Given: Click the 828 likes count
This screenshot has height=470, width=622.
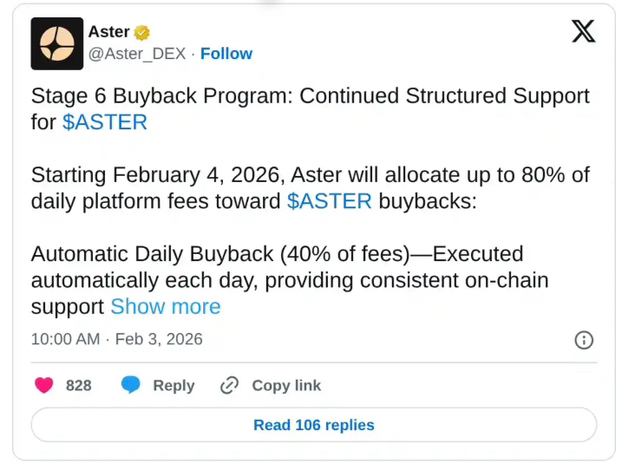Looking at the screenshot, I should pyautogui.click(x=78, y=385).
